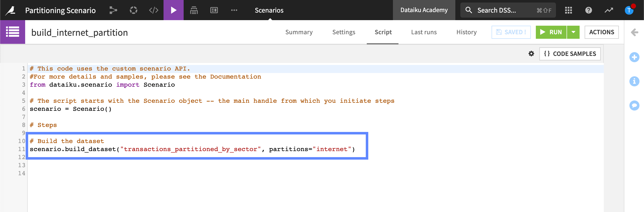Open the applications grid icon
The image size is (644, 212).
pos(568,10)
